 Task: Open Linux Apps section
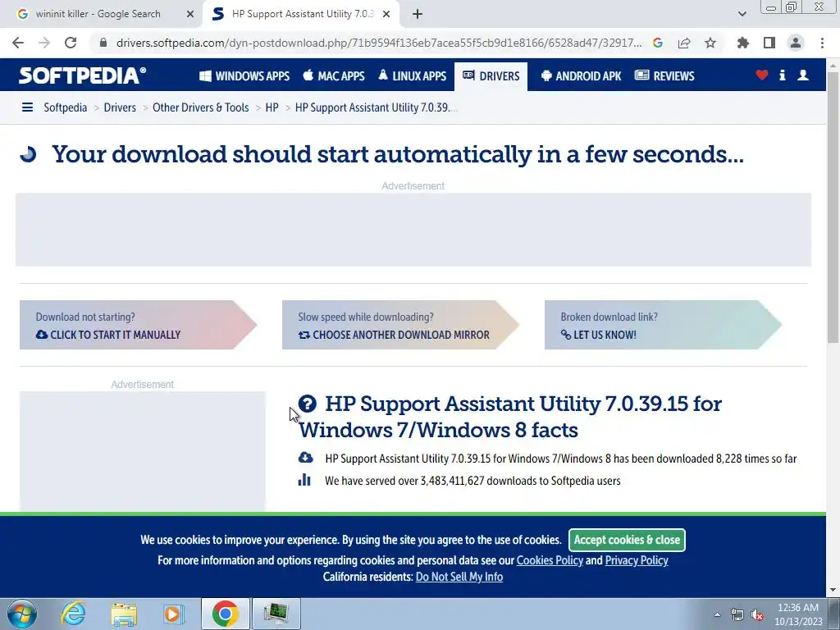tap(412, 76)
